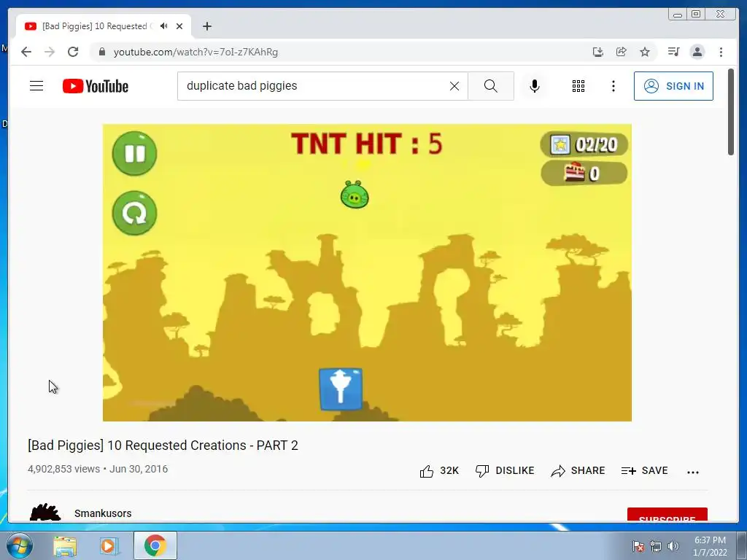
Task: Open a new browser tab with plus
Action: point(206,26)
